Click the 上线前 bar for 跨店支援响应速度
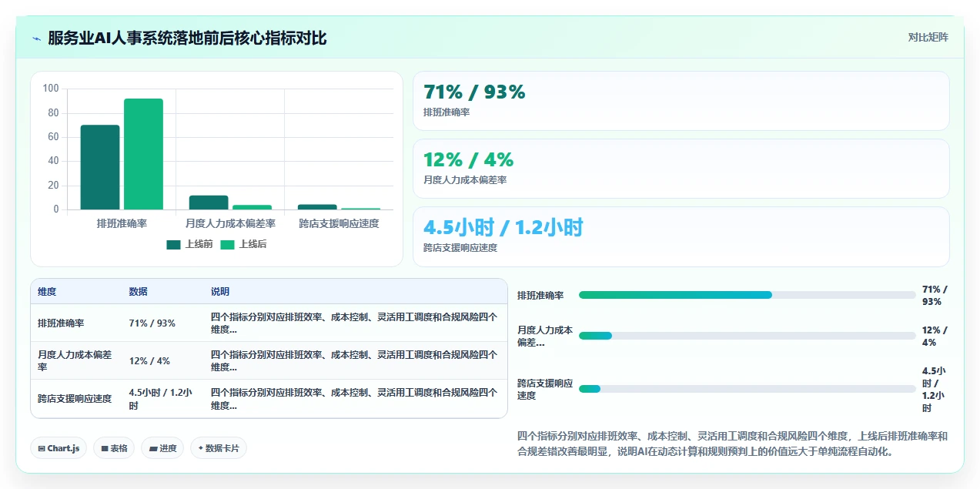This screenshot has height=489, width=980. tap(317, 206)
